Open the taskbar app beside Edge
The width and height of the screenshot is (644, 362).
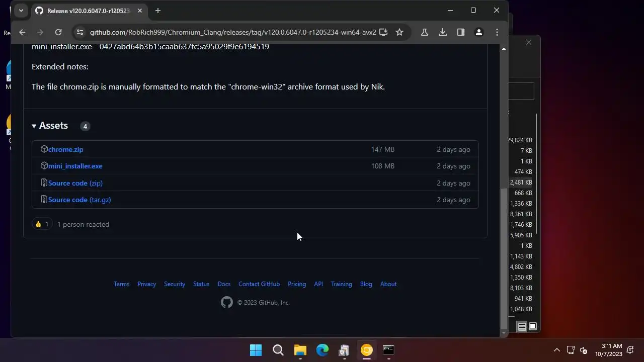[345, 350]
